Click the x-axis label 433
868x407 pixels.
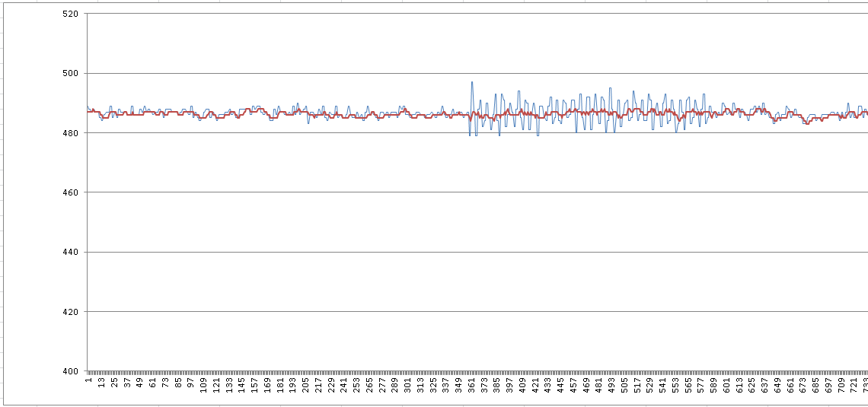point(548,384)
